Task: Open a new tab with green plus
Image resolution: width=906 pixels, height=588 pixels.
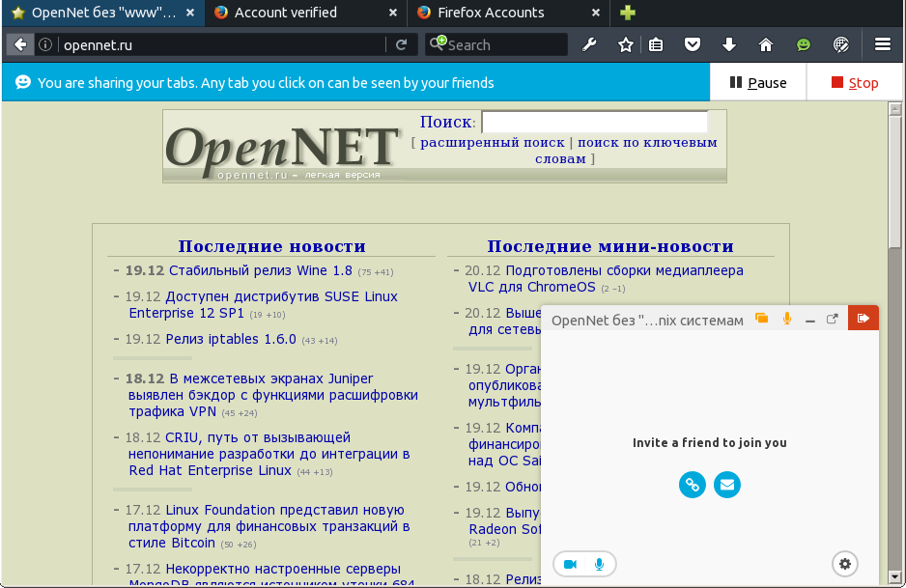Action: pos(628,13)
